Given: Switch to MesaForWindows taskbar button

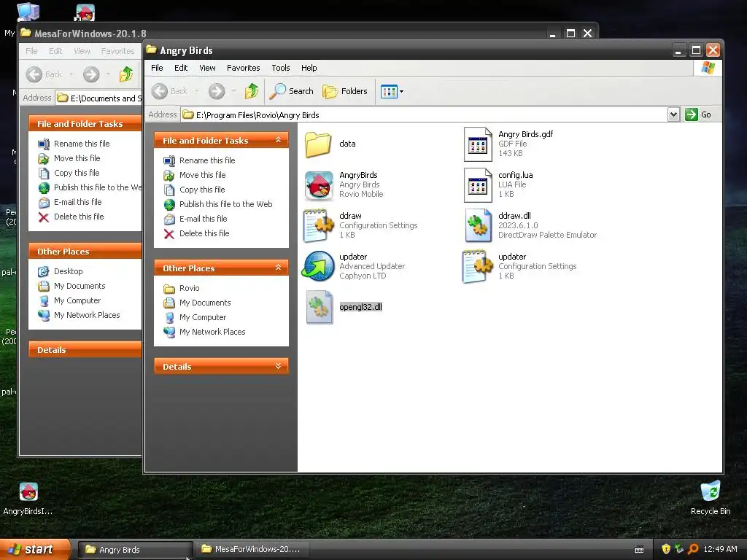Looking at the screenshot, I should 252,550.
